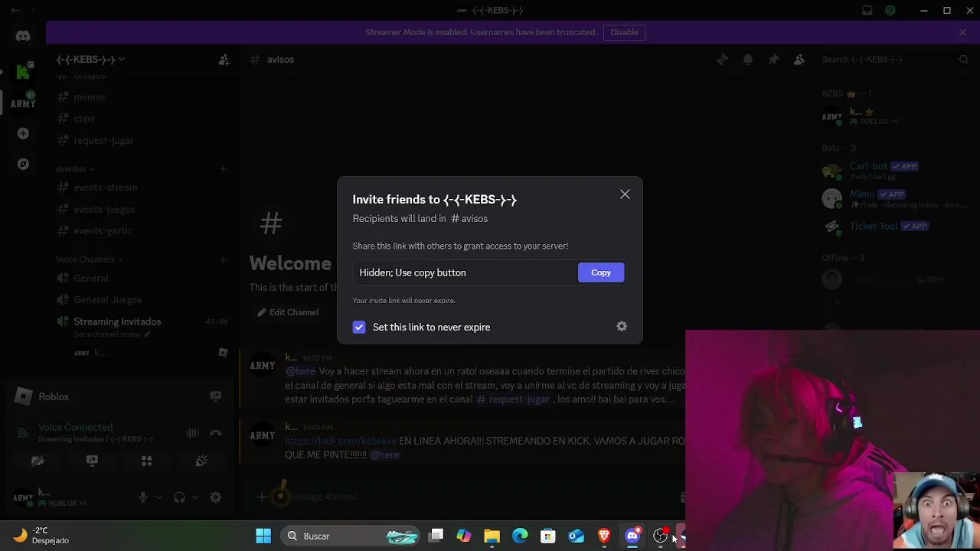Click Mimu bot in member list

894,199
